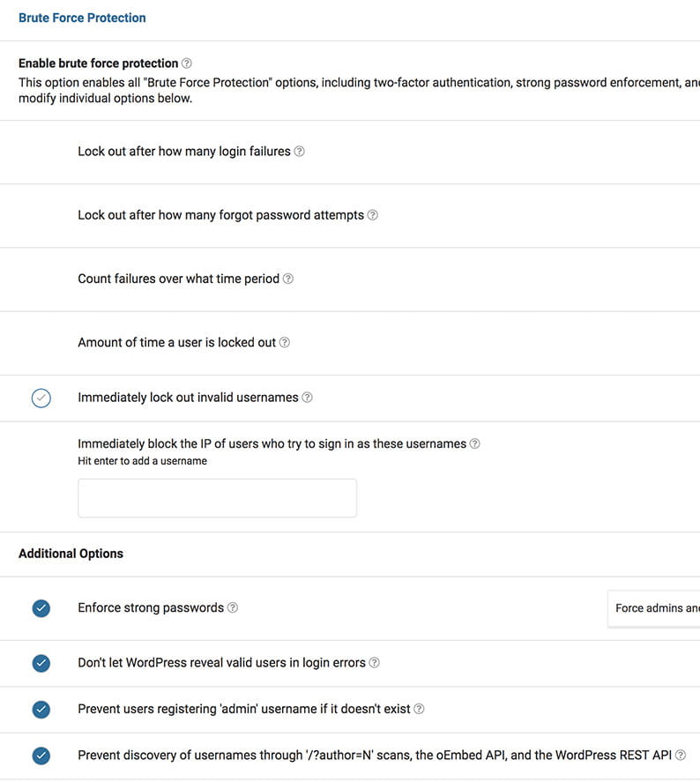
Task: Click help icon for forgot password attempts
Action: [x=372, y=215]
